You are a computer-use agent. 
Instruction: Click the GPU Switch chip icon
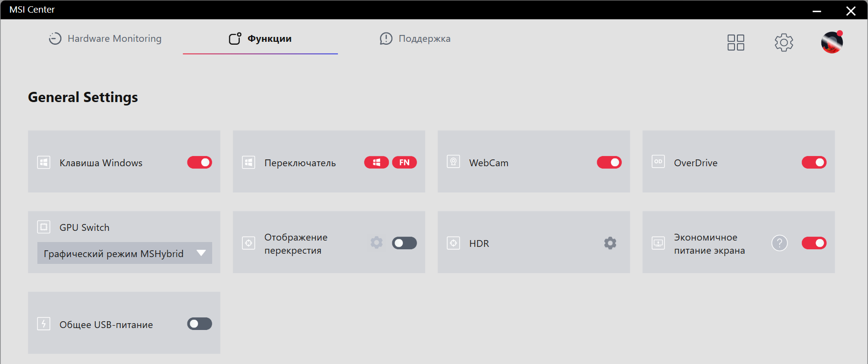(x=44, y=227)
